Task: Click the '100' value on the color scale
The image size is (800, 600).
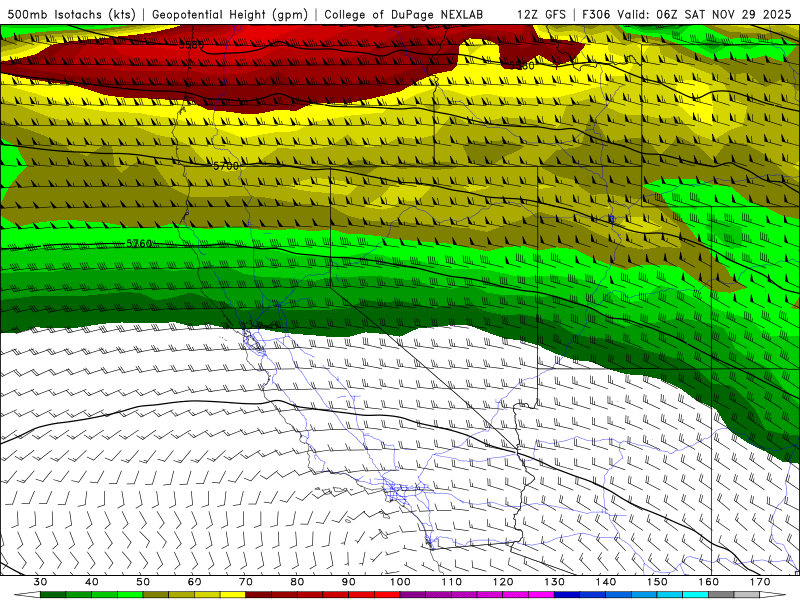Action: click(401, 582)
